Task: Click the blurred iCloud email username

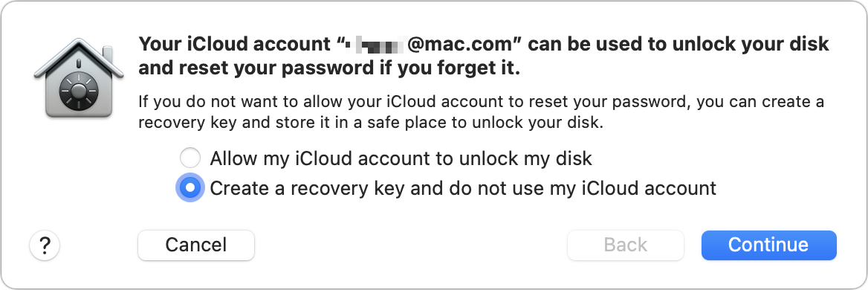Action: pos(375,44)
